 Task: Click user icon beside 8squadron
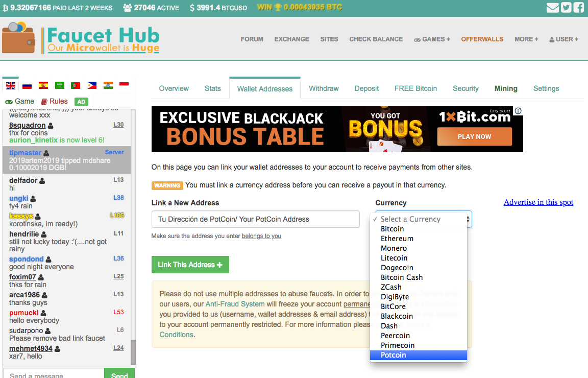[x=51, y=126]
